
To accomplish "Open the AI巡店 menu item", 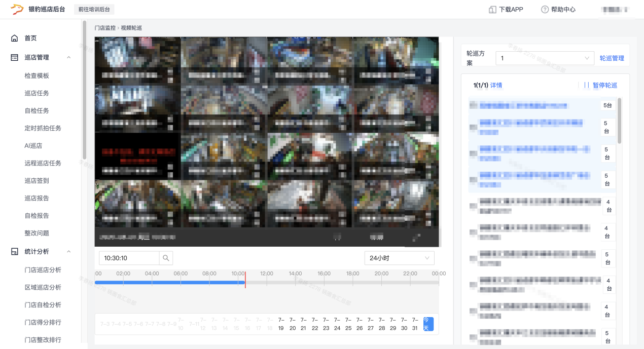I will point(33,146).
